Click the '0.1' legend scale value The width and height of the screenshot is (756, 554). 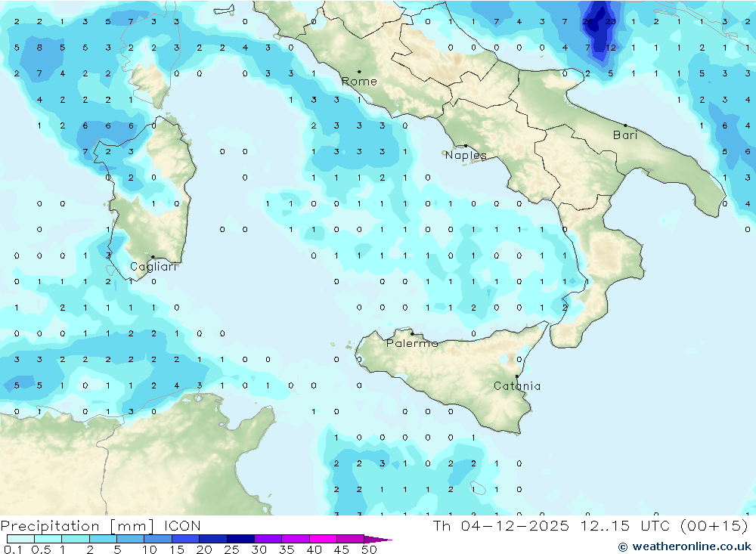13,549
